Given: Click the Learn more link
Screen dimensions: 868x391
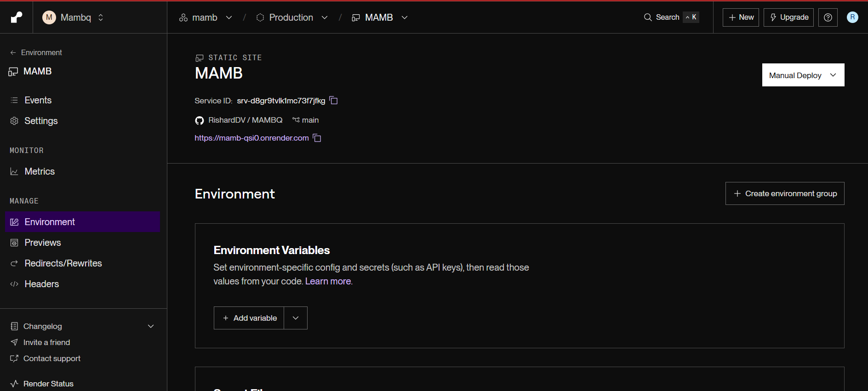Looking at the screenshot, I should (328, 281).
